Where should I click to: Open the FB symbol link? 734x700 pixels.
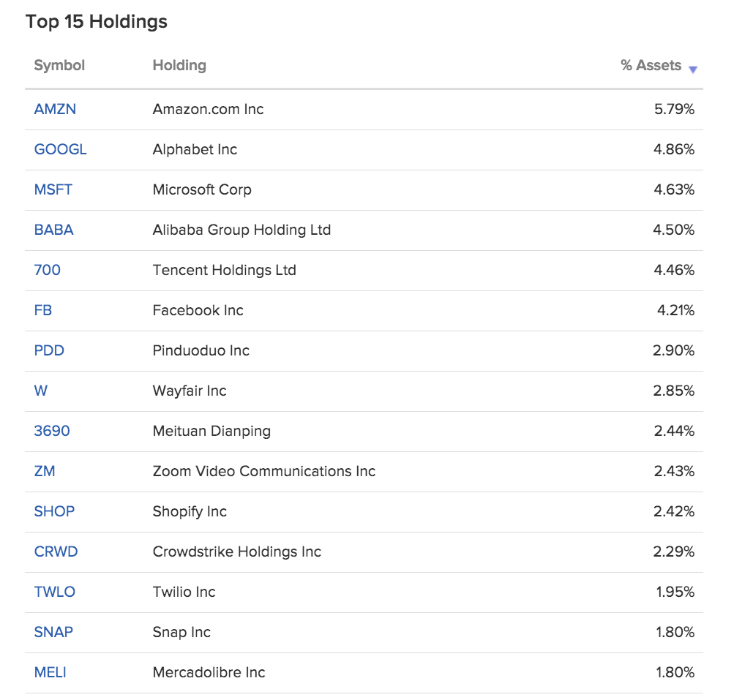(42, 310)
